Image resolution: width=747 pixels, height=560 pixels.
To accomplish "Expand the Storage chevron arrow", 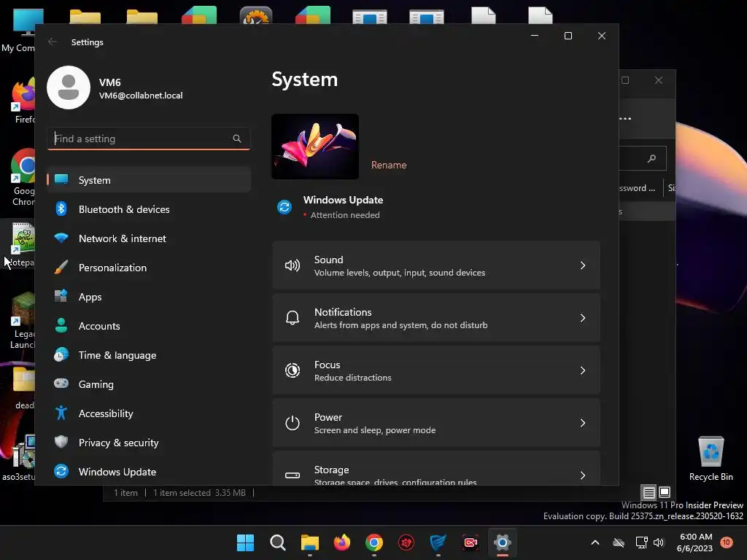I will pos(583,475).
